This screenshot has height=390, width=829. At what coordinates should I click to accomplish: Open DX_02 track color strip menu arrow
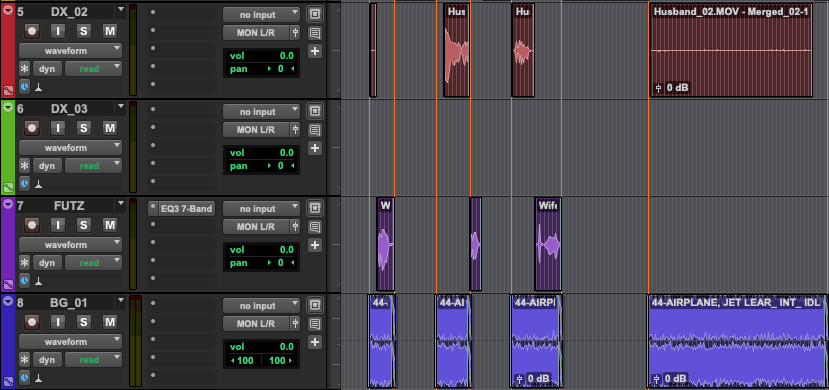tap(7, 10)
